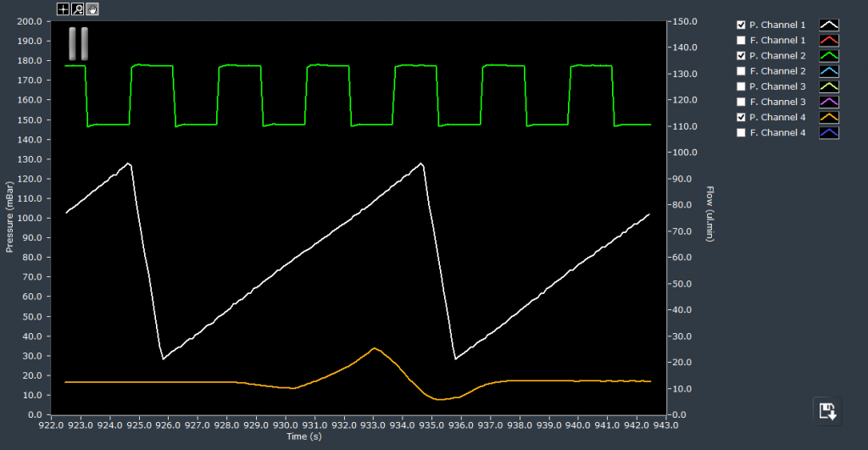
Task: Turn on the F. Channel 4 checkbox
Action: pos(742,133)
